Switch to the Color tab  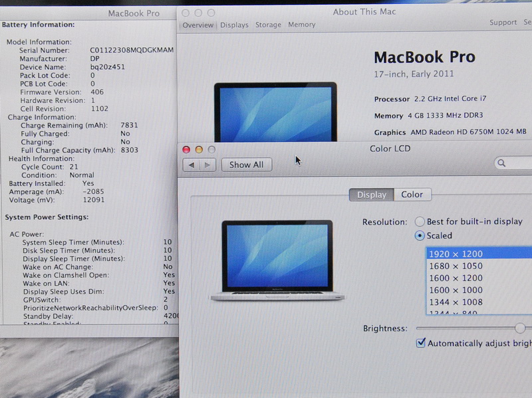click(x=412, y=195)
